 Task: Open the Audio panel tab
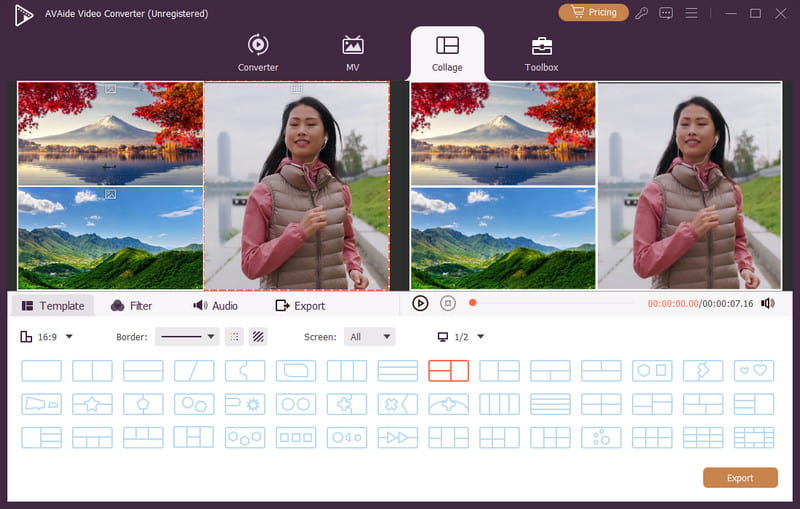(215, 306)
